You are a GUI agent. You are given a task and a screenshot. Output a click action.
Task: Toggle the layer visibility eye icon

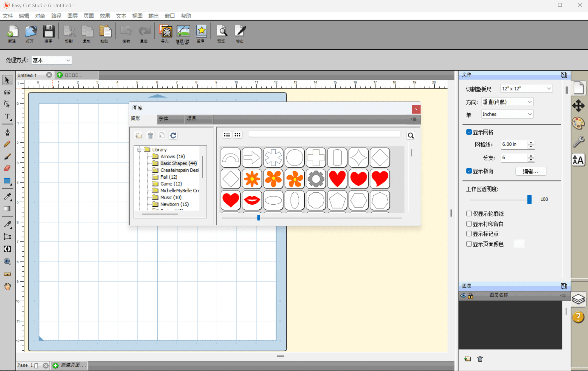tap(463, 296)
